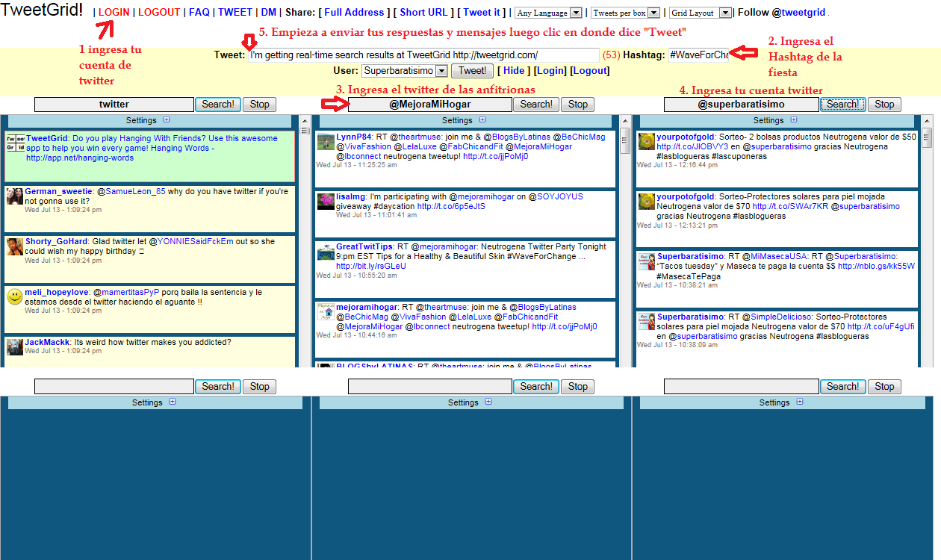The image size is (941, 560).
Task: Stop the @MejoraMiHogar column search
Action: click(577, 105)
